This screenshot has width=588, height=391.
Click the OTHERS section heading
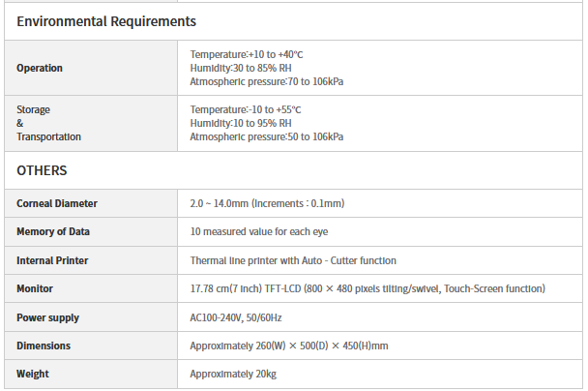pyautogui.click(x=42, y=170)
